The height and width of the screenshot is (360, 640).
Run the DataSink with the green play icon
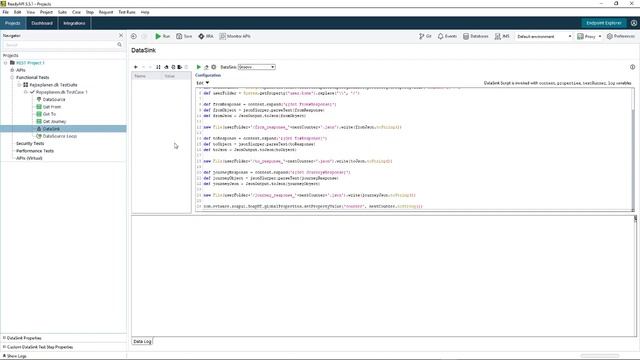tap(199, 67)
